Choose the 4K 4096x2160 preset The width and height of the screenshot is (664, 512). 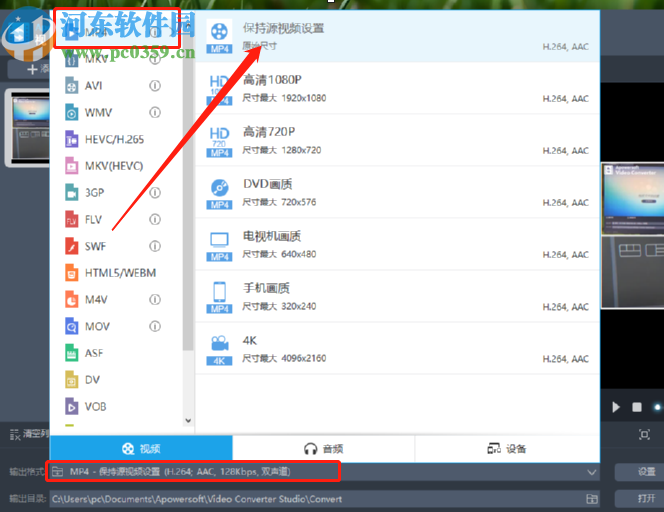coord(397,349)
